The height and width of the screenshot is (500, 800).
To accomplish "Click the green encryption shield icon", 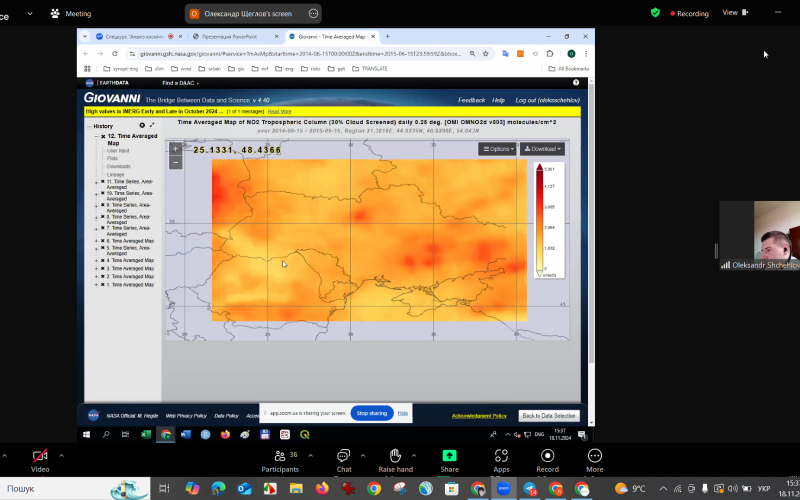I will pos(656,13).
